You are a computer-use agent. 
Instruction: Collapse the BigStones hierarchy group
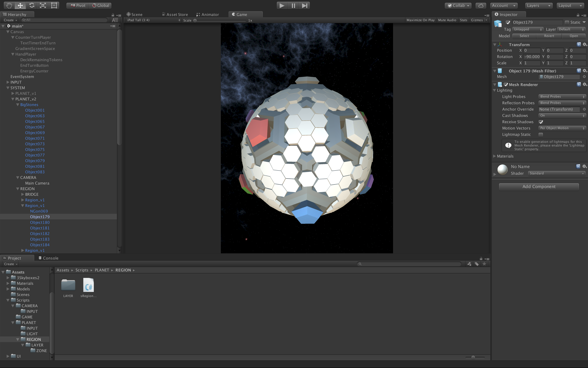tap(18, 105)
